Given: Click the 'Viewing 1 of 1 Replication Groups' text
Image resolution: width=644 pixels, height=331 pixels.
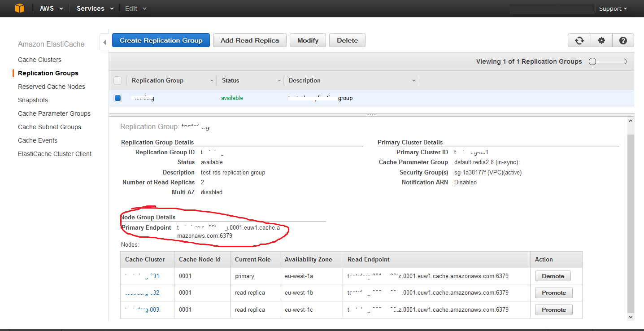Looking at the screenshot, I should [529, 61].
